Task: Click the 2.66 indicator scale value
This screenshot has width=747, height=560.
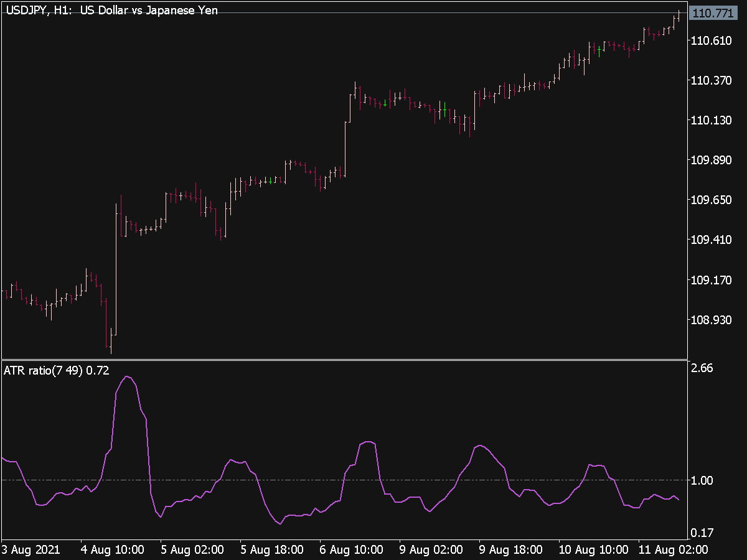Action: pyautogui.click(x=702, y=368)
